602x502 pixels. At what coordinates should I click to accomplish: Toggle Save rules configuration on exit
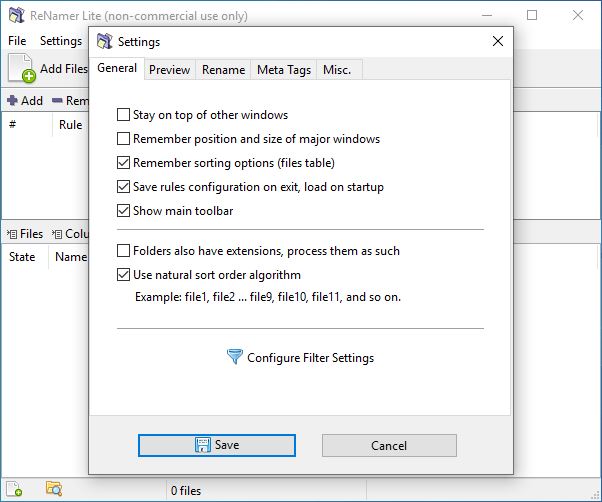click(123, 187)
